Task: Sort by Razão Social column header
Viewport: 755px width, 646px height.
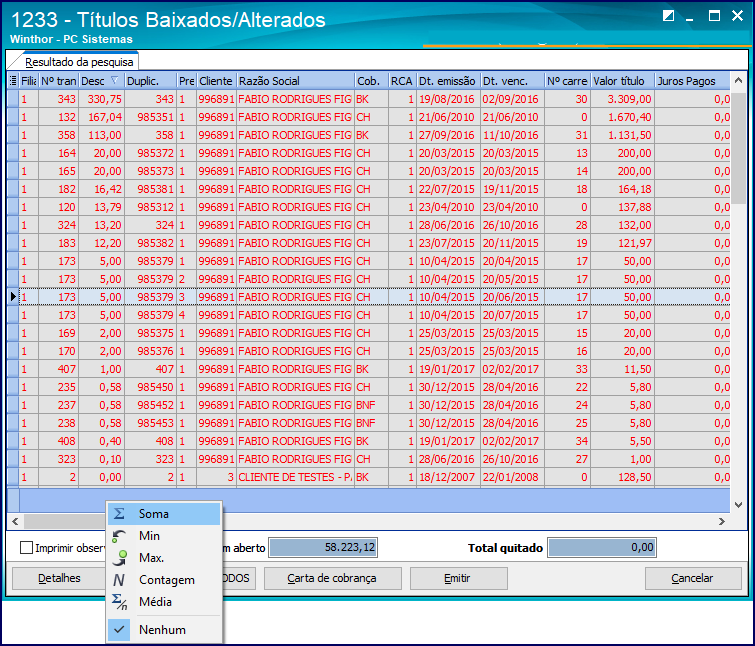Action: tap(296, 81)
